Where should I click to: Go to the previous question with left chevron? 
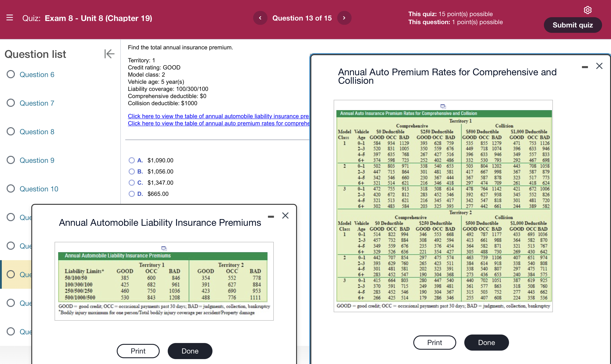260,18
